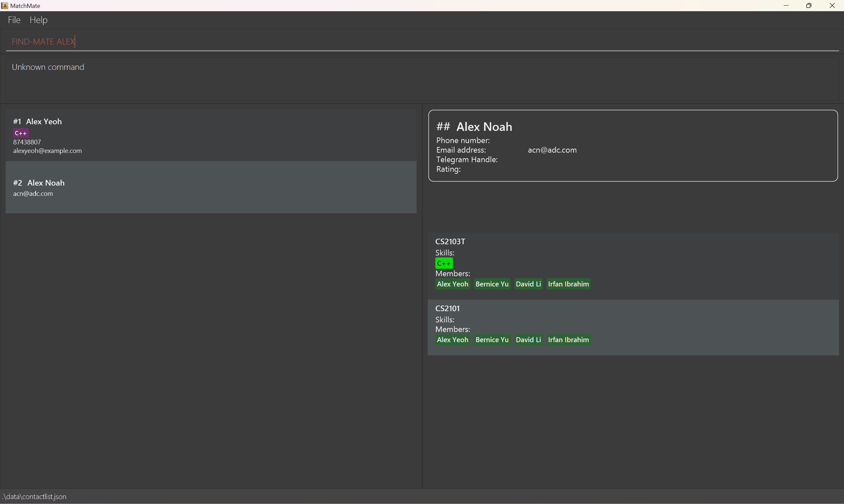Click the contactlist.json status bar path
The height and width of the screenshot is (504, 844).
[34, 496]
